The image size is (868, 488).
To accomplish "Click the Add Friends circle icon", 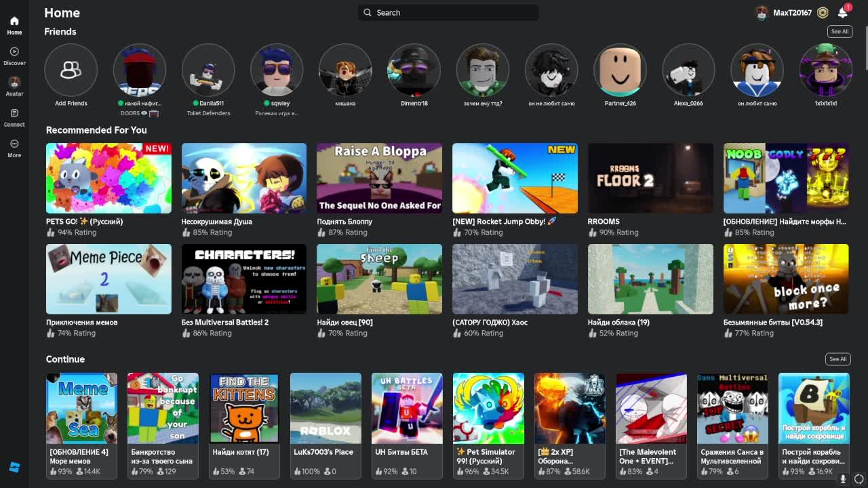I will [71, 70].
